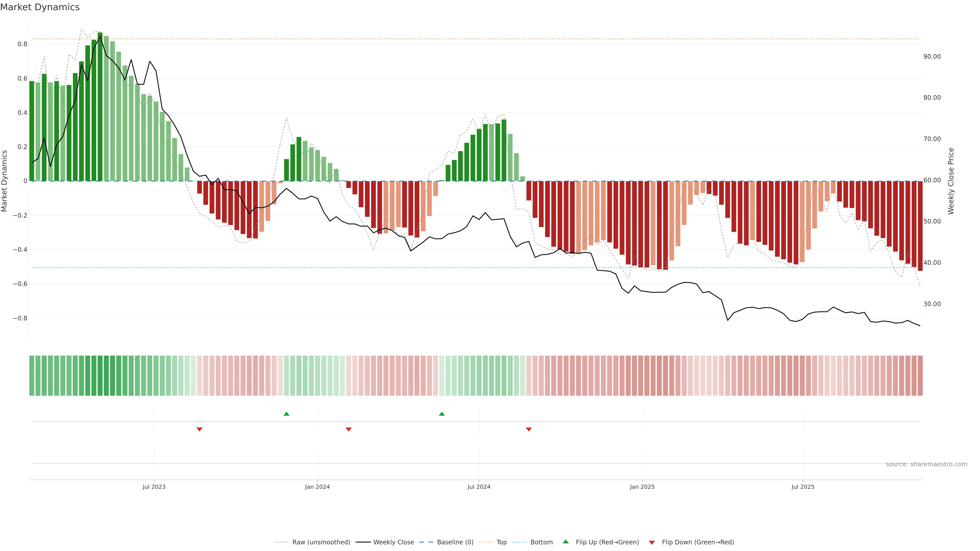Click the last red Flip Down triangle marker
The image size is (980, 551).
pyautogui.click(x=529, y=429)
